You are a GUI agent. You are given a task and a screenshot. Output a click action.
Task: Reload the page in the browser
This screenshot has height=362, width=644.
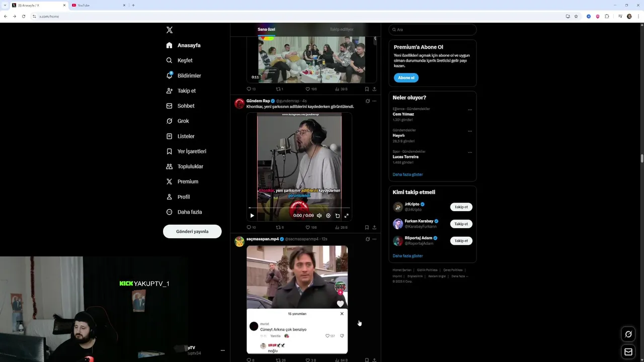pos(23,16)
